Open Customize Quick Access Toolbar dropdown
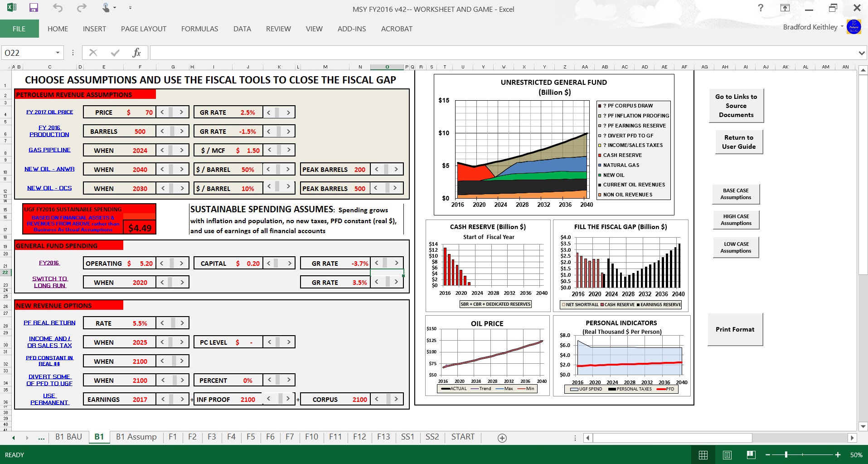The image size is (868, 464). (x=130, y=8)
